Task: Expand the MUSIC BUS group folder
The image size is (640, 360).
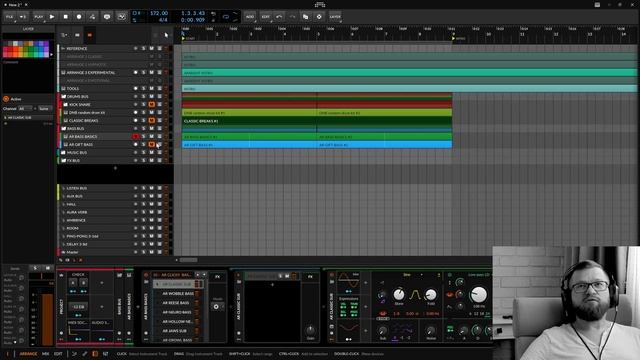Action: [63, 153]
